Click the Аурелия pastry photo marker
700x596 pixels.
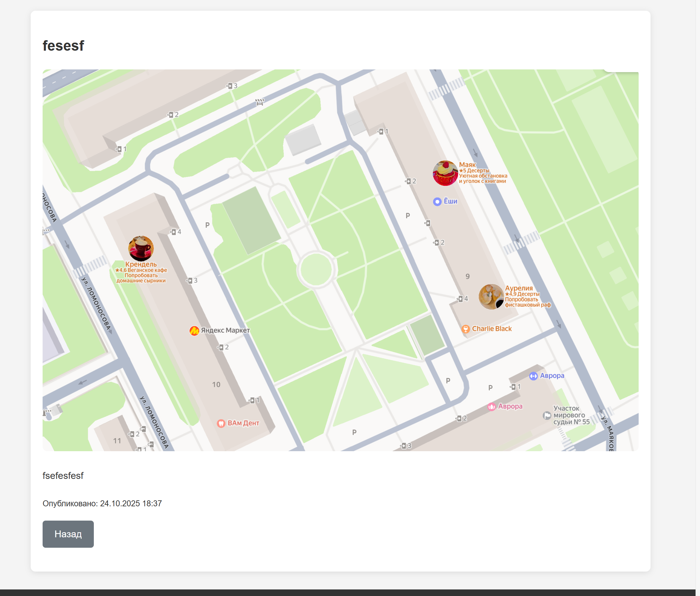pyautogui.click(x=491, y=296)
